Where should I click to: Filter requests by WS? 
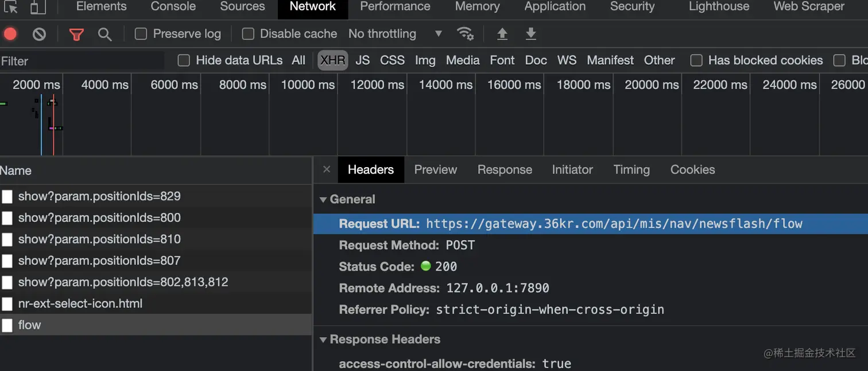point(567,60)
